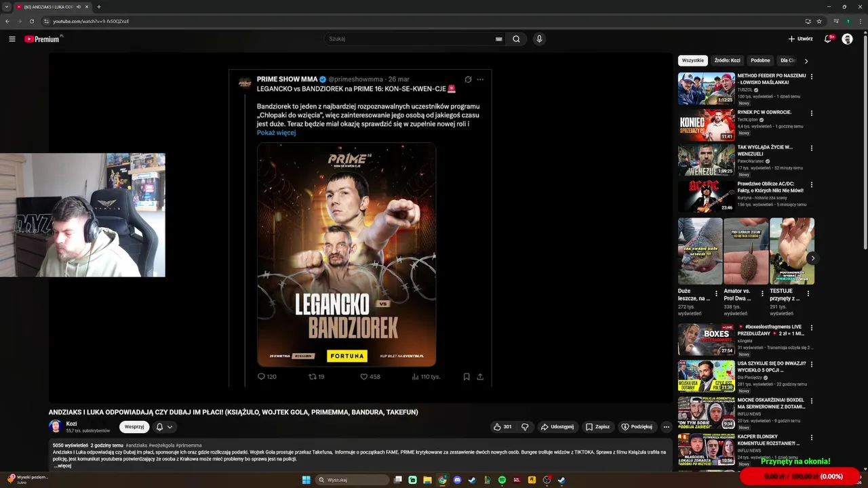Viewport: 868px width, 488px height.
Task: Mute the tab via speaker icon
Action: click(x=79, y=7)
